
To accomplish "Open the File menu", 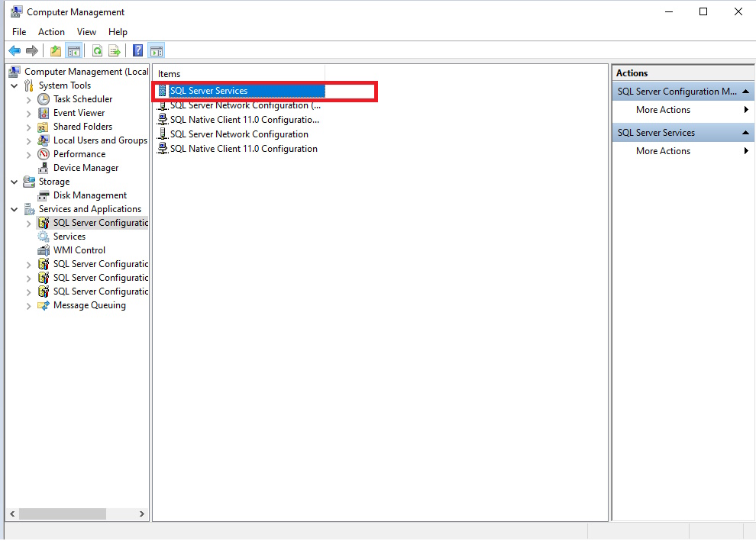I will tap(19, 32).
